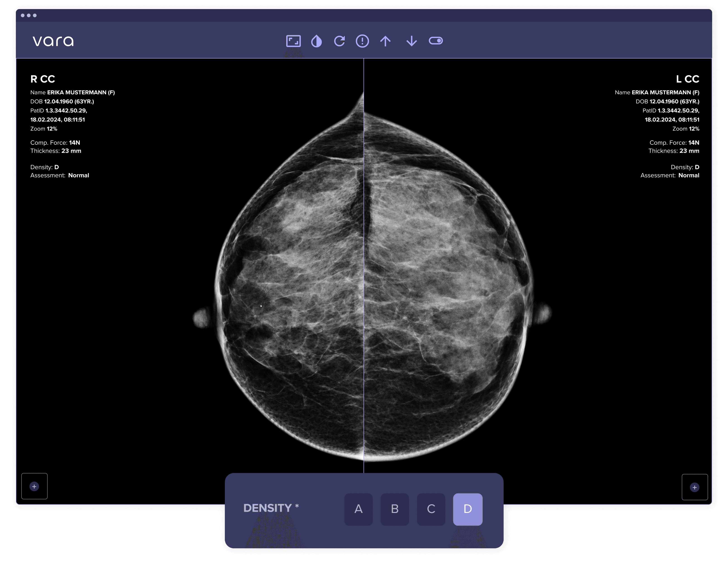The width and height of the screenshot is (728, 561).
Task: Click the exclamation alert icon
Action: pyautogui.click(x=362, y=41)
